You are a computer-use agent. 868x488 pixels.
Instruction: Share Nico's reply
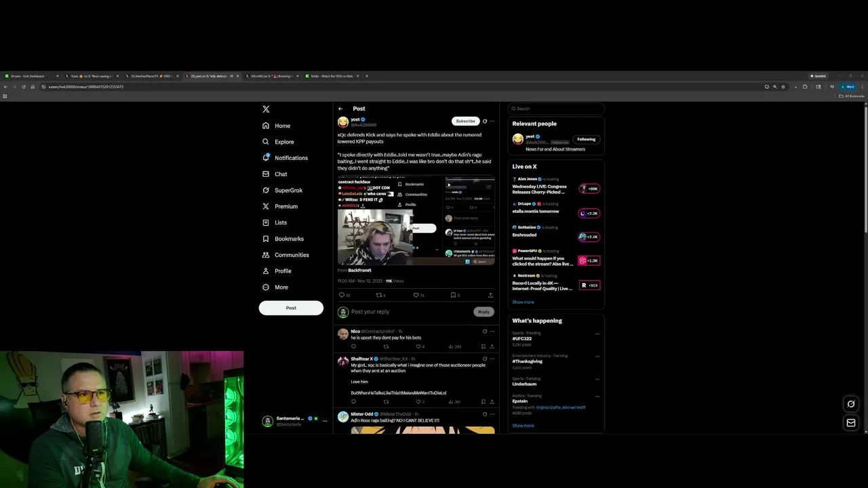coord(492,346)
